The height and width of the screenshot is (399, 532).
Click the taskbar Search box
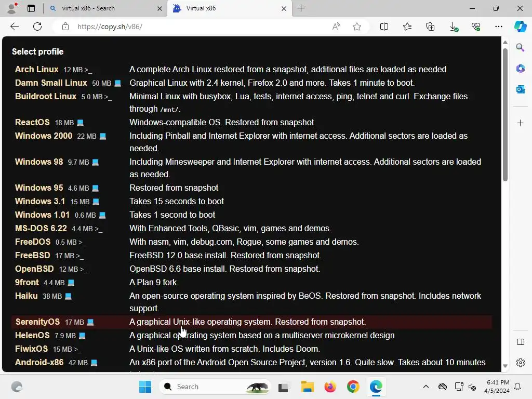coord(215,387)
